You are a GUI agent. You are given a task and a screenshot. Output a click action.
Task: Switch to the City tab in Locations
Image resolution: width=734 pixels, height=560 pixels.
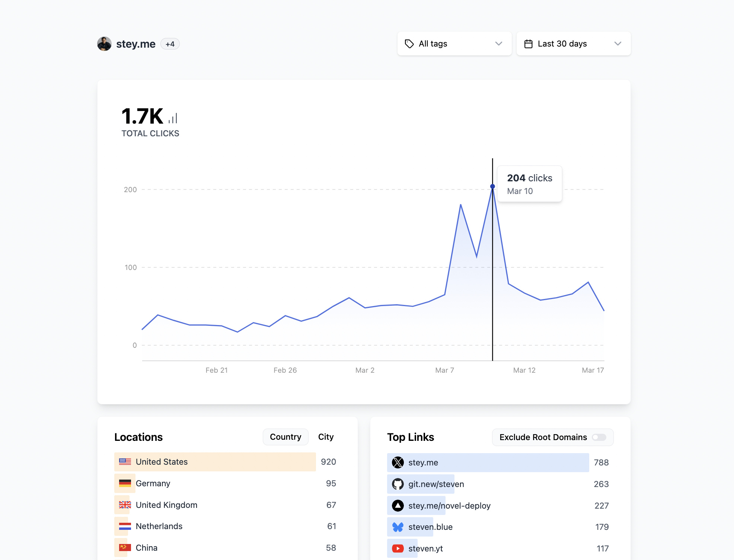(326, 437)
